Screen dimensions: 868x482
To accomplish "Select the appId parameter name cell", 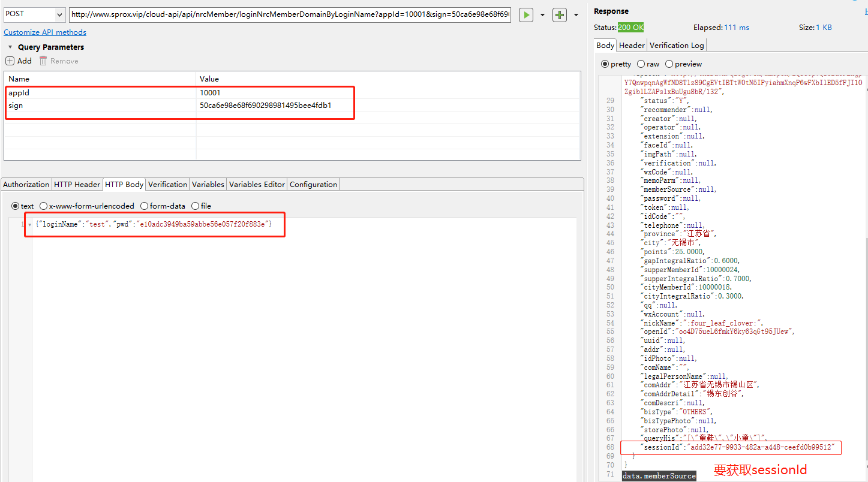I will pos(100,93).
